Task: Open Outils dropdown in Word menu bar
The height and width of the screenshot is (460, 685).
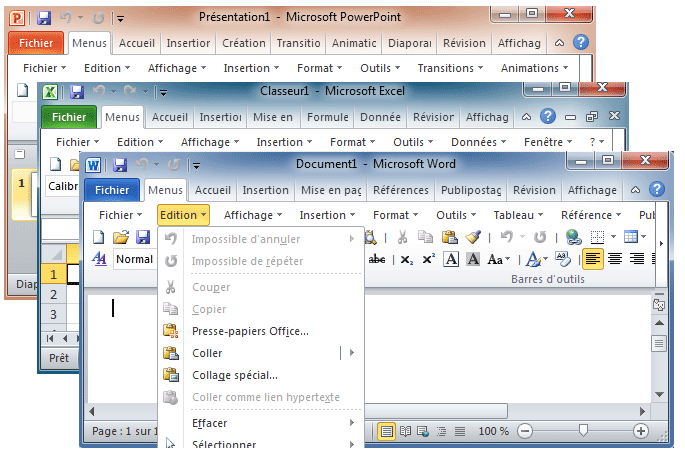Action: pos(456,215)
